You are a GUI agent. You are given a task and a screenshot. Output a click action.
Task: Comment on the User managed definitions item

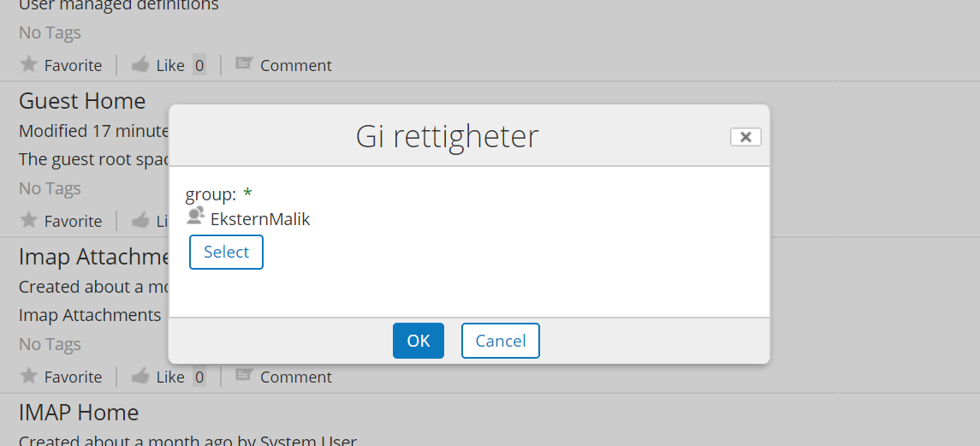click(x=284, y=65)
